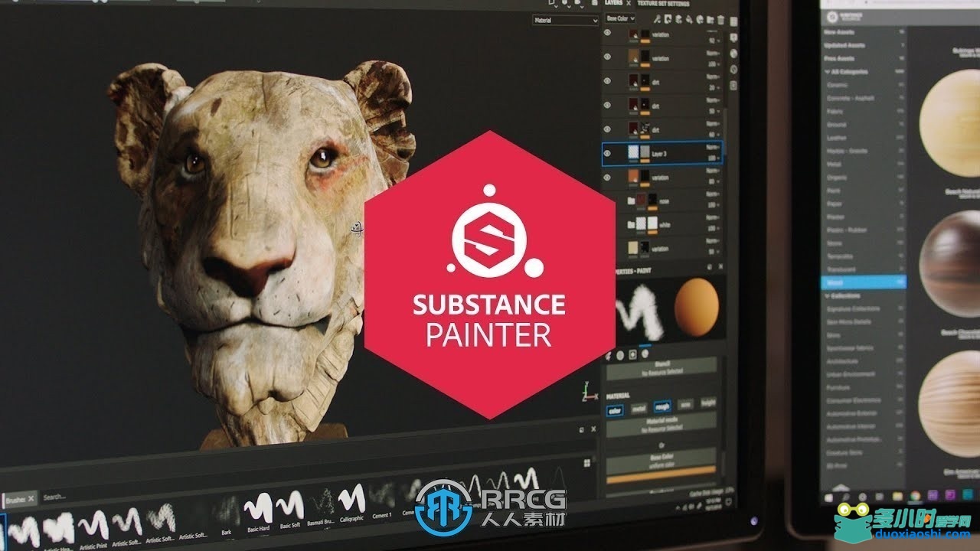Open the Material dropdown above the viewport

[565, 20]
